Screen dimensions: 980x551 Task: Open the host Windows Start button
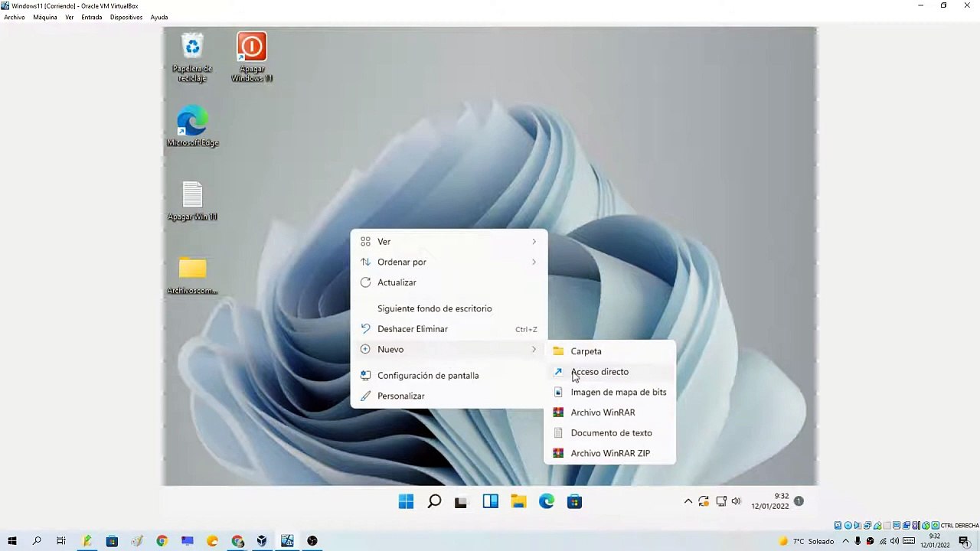[x=11, y=541]
